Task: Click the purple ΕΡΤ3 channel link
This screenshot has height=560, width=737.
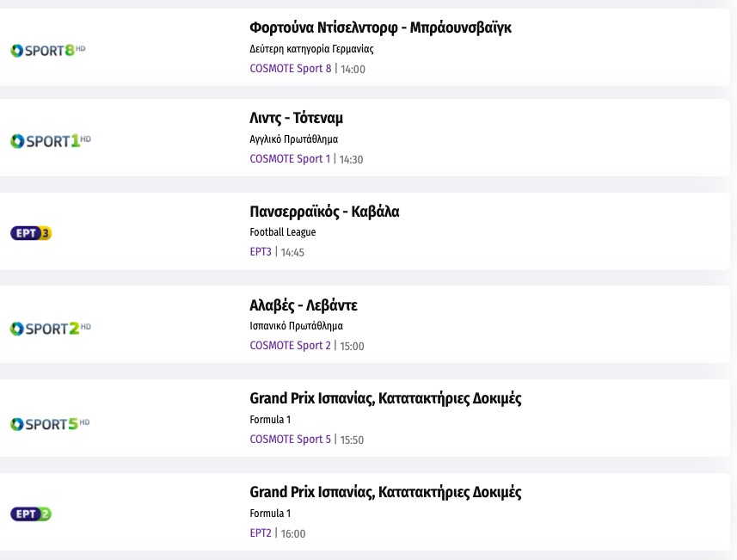Action: [x=261, y=252]
